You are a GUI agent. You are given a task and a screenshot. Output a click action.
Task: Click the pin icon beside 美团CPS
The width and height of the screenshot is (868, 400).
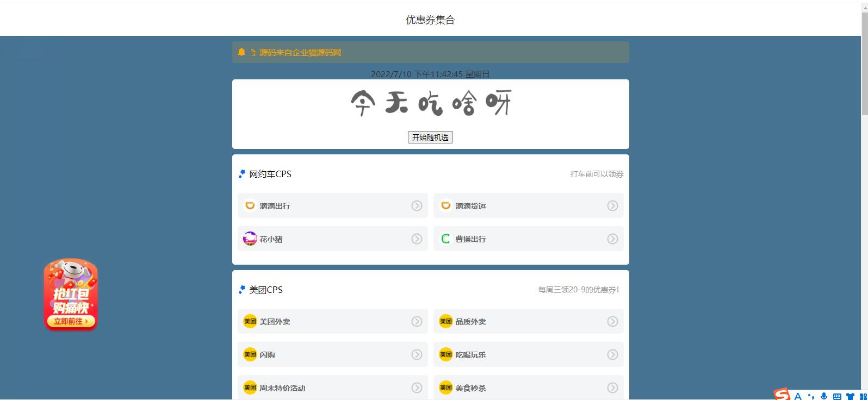pyautogui.click(x=242, y=290)
